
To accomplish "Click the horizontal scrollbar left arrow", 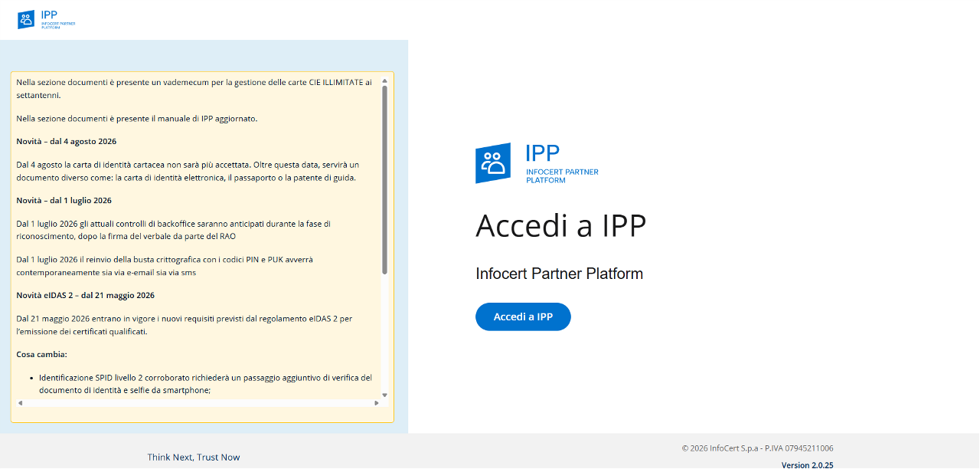I will click(x=20, y=403).
